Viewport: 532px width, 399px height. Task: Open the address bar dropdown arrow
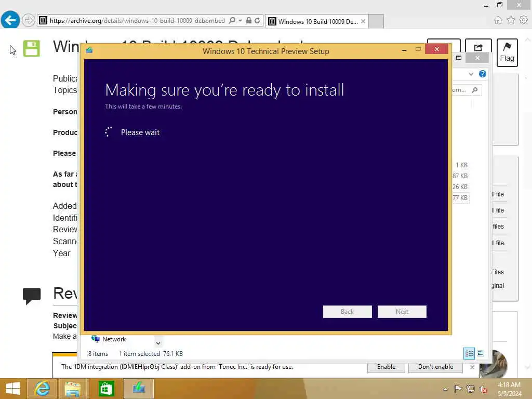tap(240, 20)
